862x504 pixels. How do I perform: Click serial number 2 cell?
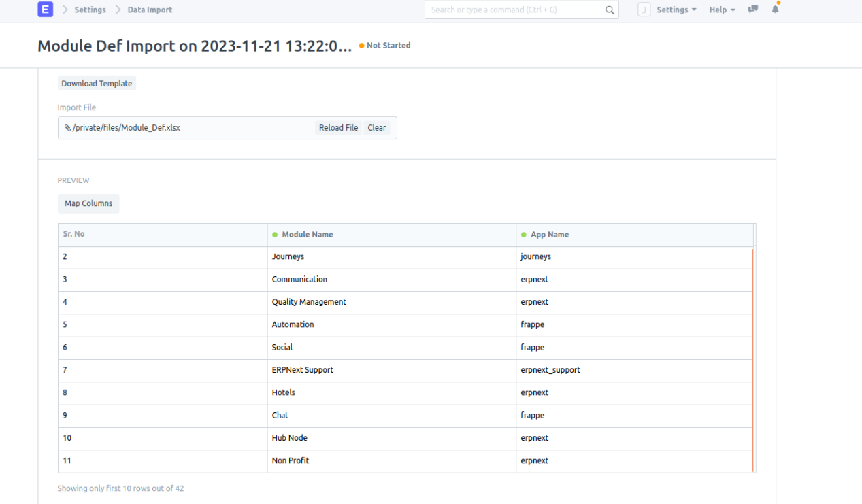click(163, 257)
